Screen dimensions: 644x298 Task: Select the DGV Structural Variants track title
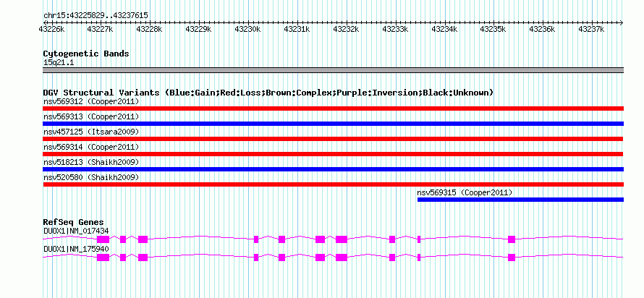coord(268,93)
